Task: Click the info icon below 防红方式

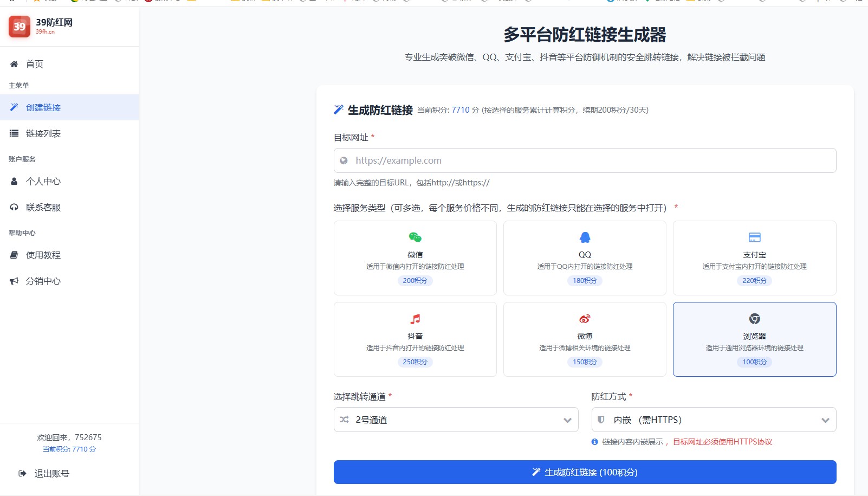Action: point(594,442)
